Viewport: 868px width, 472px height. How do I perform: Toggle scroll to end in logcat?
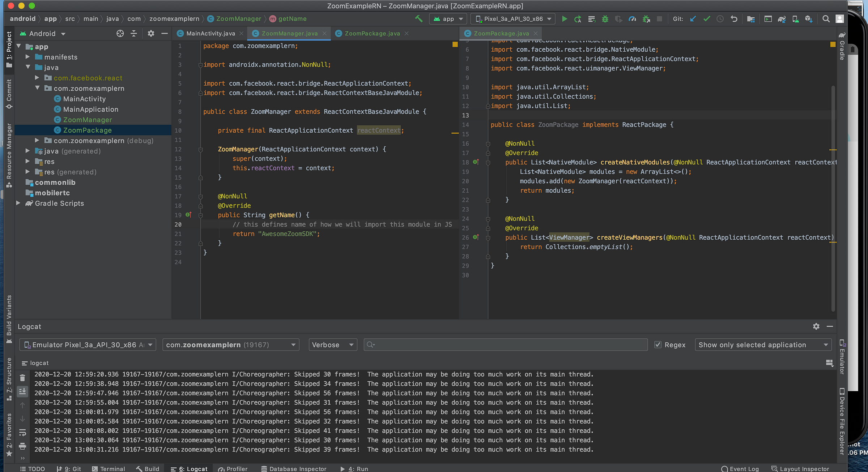click(22, 391)
